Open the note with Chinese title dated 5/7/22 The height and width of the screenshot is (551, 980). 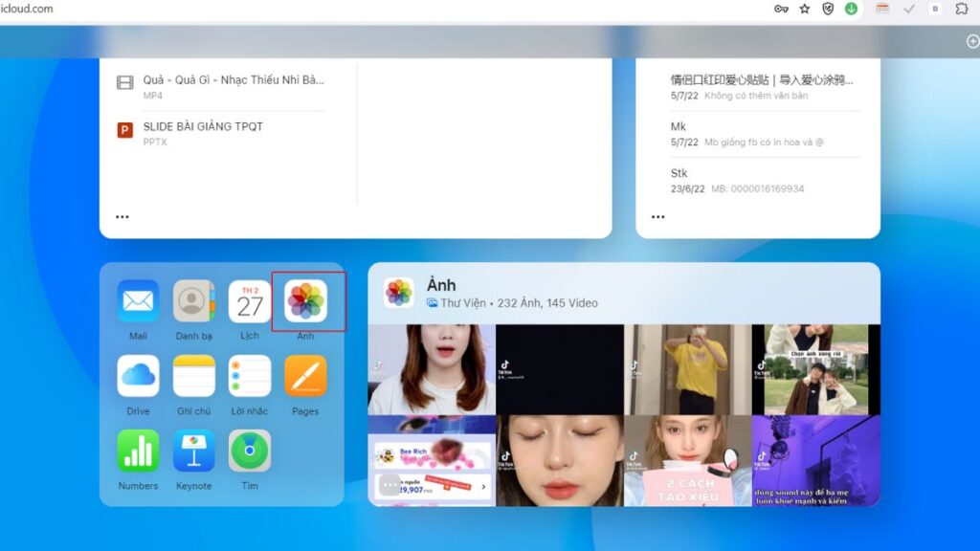point(765,87)
